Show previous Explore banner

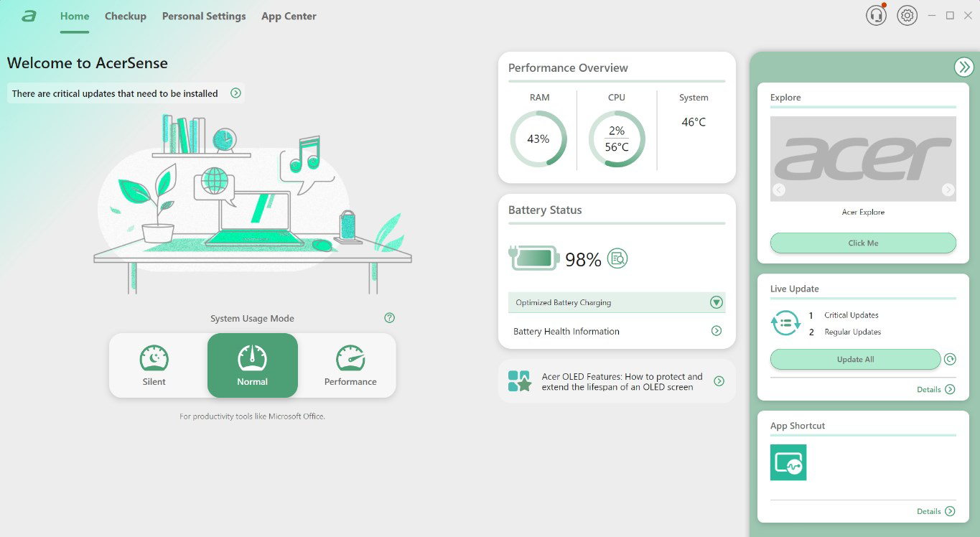pos(779,190)
